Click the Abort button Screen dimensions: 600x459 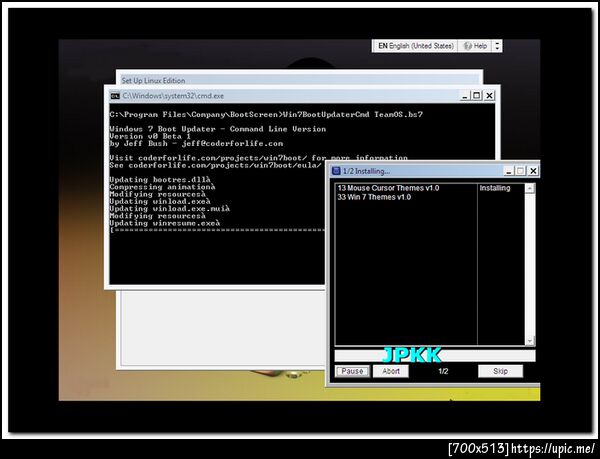(x=391, y=371)
